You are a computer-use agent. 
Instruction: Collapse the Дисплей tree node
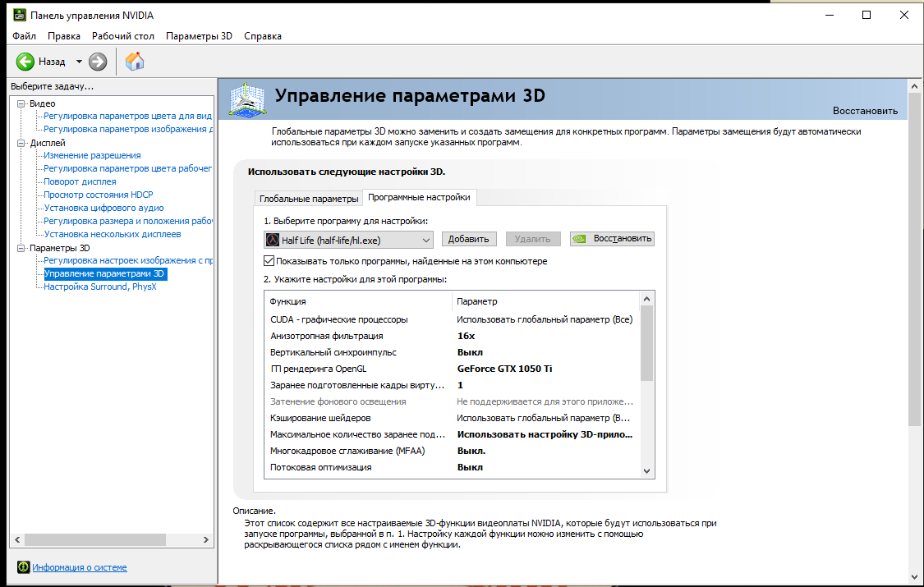click(21, 143)
